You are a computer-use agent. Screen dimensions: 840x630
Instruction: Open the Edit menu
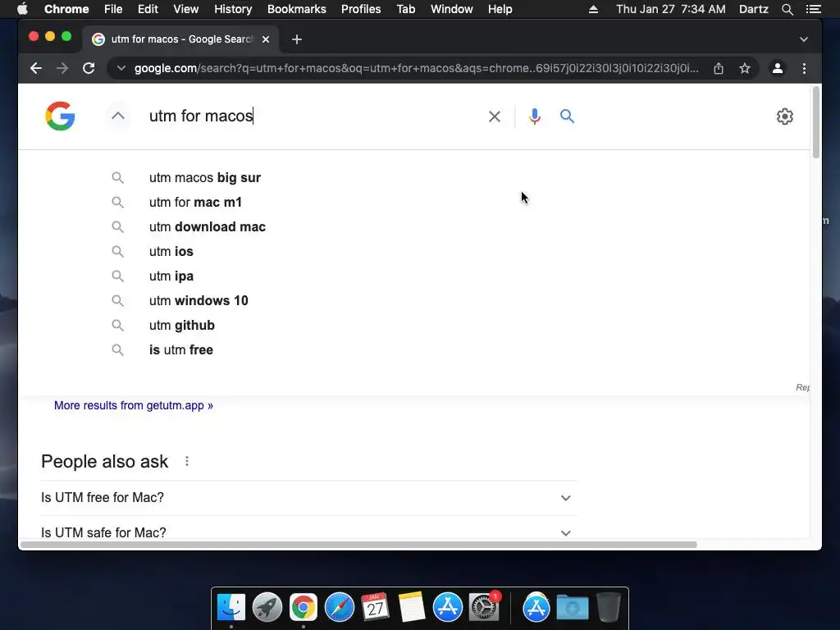[148, 9]
